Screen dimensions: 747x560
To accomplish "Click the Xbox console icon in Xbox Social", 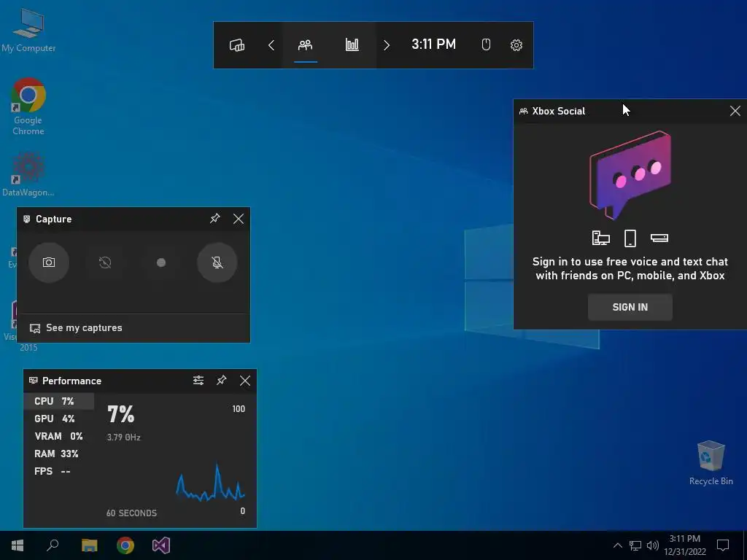I will coord(659,238).
